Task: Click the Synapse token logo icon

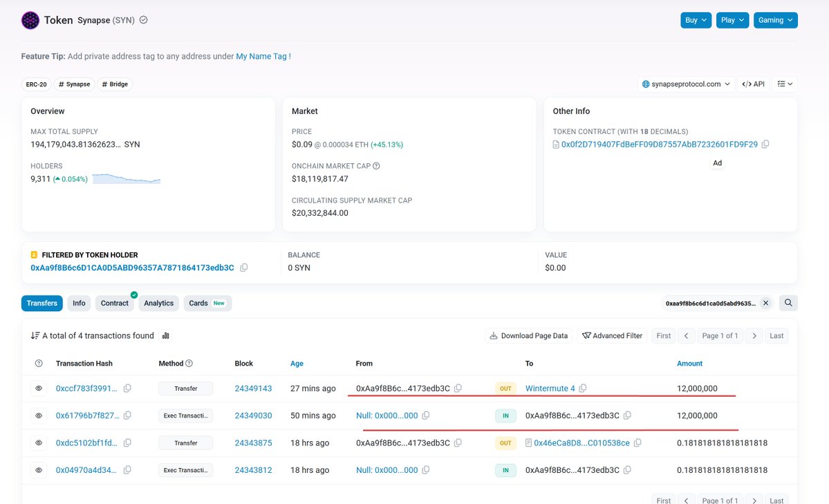Action: pyautogui.click(x=30, y=21)
